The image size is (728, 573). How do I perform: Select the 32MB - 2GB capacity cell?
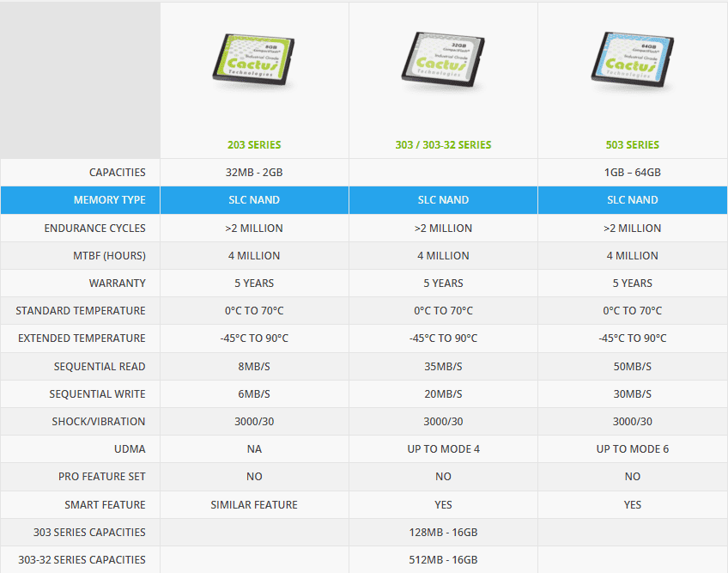click(x=254, y=173)
